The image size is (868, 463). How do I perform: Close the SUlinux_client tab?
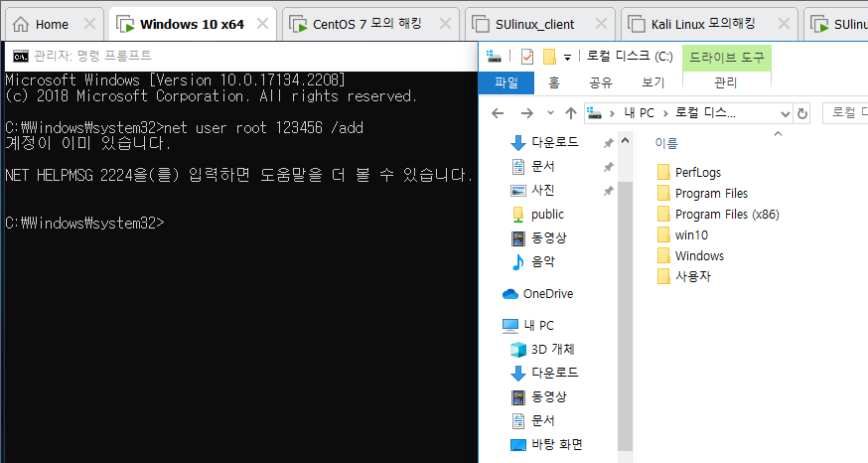click(601, 24)
